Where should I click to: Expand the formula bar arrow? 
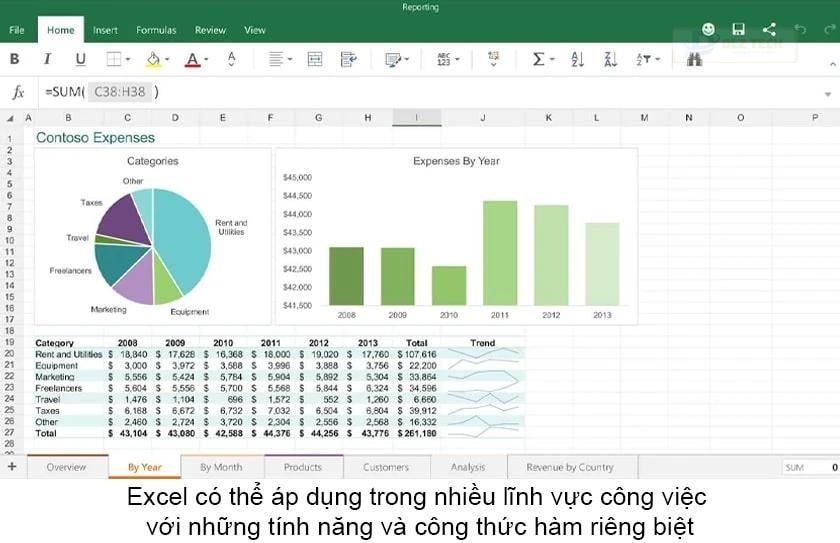[828, 94]
